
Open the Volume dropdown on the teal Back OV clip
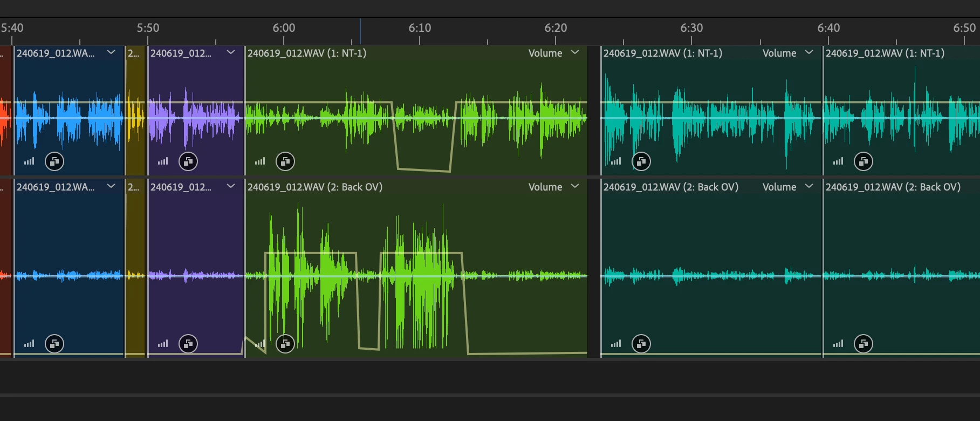coord(787,187)
